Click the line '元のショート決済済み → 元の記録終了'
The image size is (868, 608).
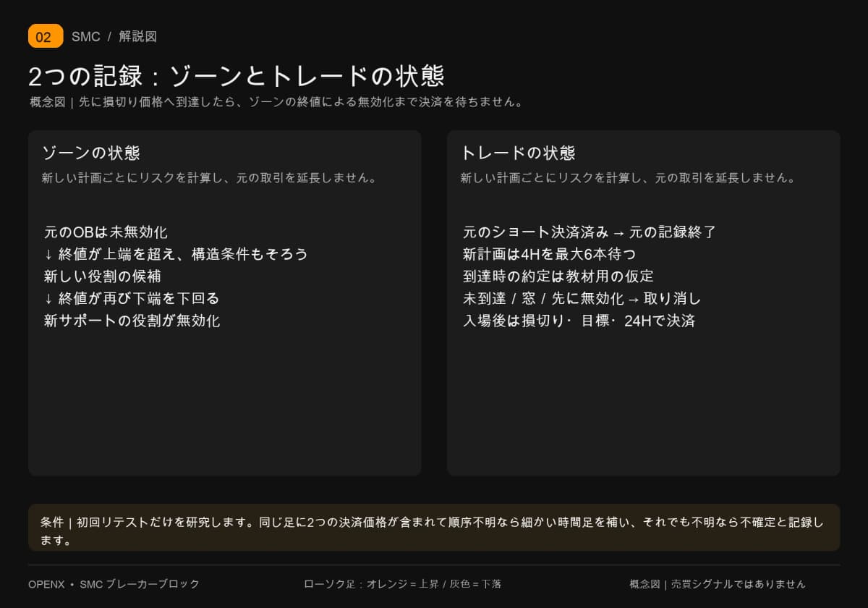[590, 232]
